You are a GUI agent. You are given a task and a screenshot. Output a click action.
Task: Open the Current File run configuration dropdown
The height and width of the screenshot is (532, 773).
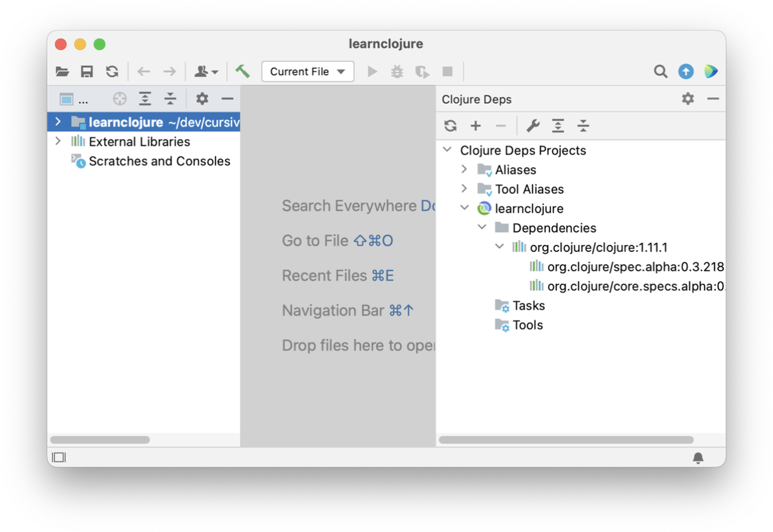[308, 72]
